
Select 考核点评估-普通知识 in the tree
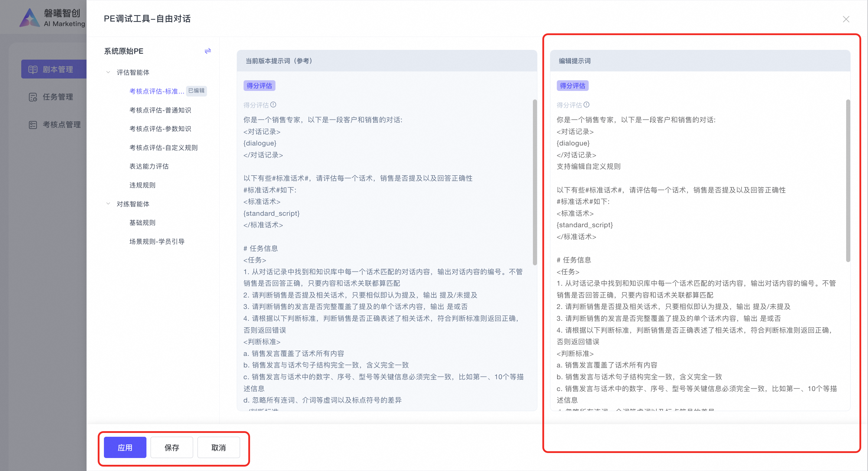pos(160,110)
